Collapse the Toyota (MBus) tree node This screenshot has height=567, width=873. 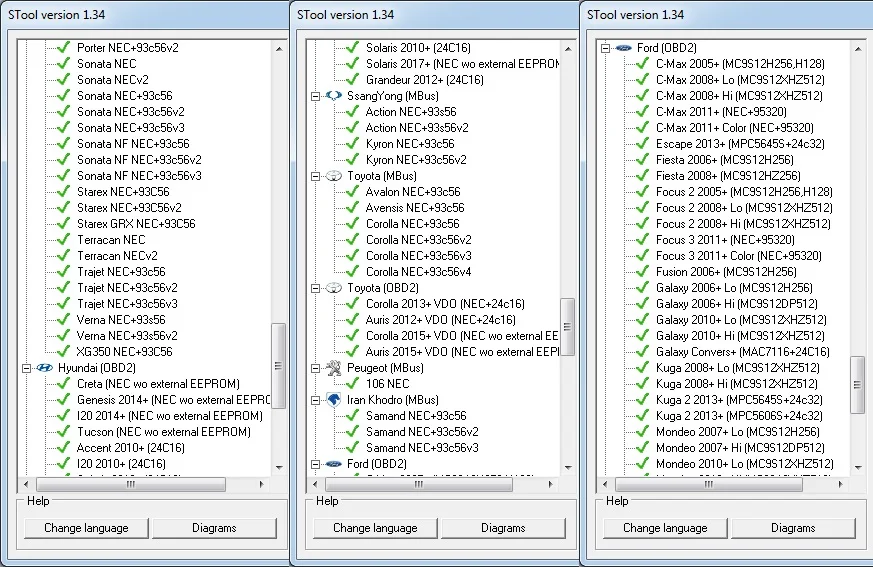point(315,177)
